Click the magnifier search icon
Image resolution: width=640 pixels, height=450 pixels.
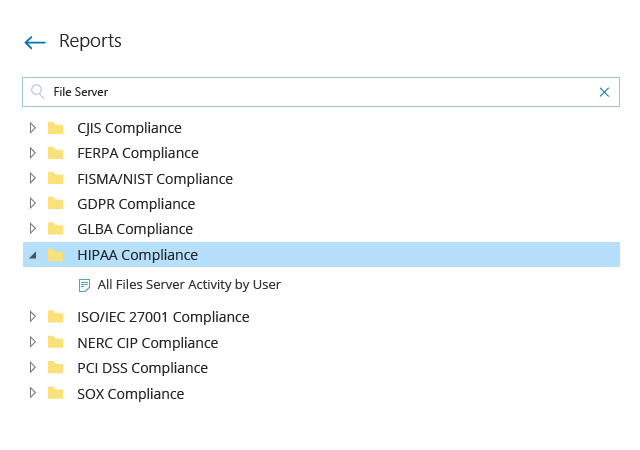(38, 91)
